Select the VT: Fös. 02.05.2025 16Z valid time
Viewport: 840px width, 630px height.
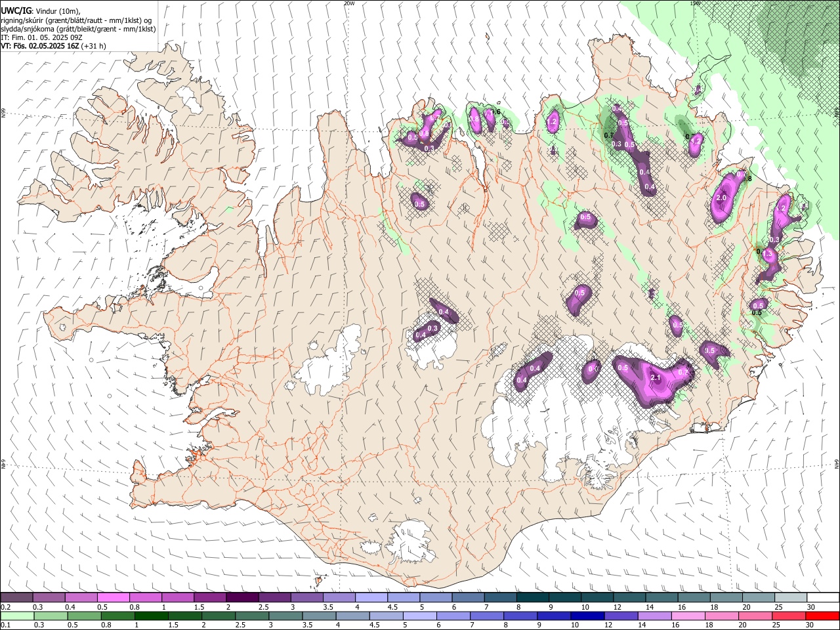tap(40, 46)
